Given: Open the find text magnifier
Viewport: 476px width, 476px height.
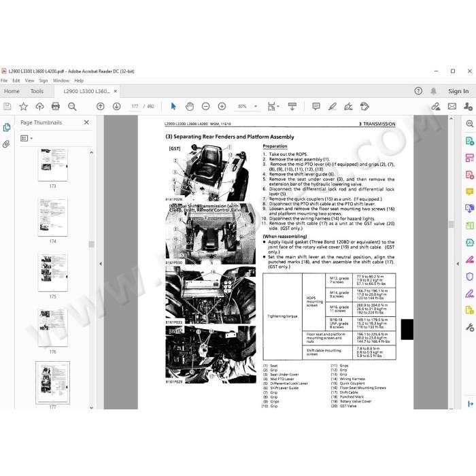Looking at the screenshot, I should [72, 106].
